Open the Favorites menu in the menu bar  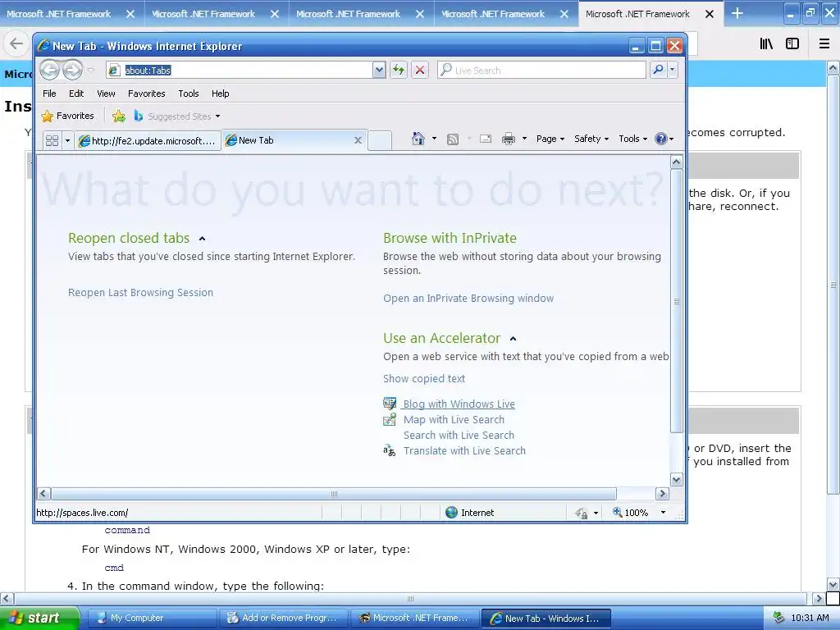click(146, 94)
